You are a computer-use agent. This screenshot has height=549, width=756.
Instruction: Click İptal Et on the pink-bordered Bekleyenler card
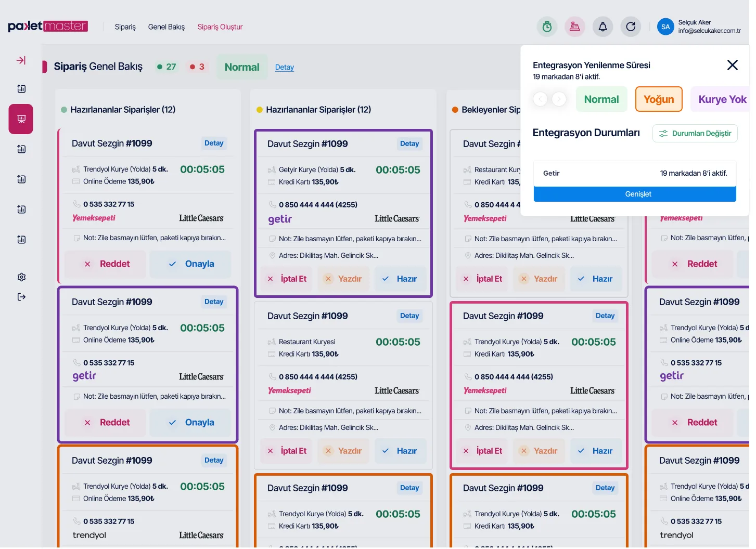(482, 451)
